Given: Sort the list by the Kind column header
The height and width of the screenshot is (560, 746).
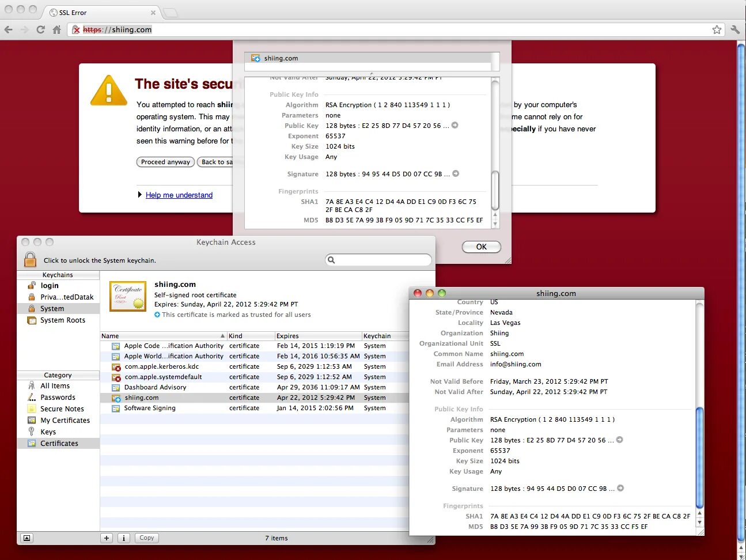Looking at the screenshot, I should tap(251, 336).
